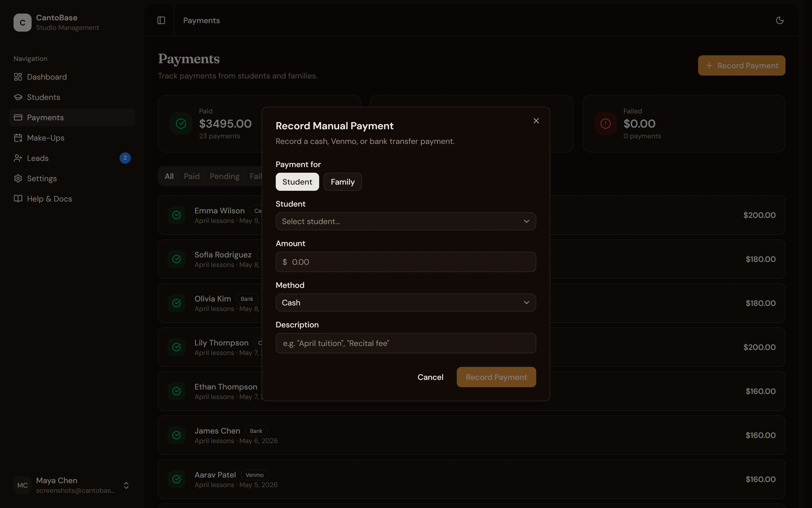812x508 pixels.
Task: Click James Chen's paid status icon
Action: [176, 435]
